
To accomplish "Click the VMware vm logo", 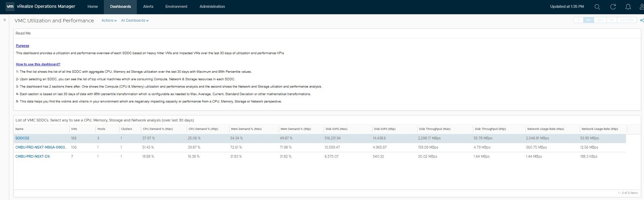I will (10, 6).
